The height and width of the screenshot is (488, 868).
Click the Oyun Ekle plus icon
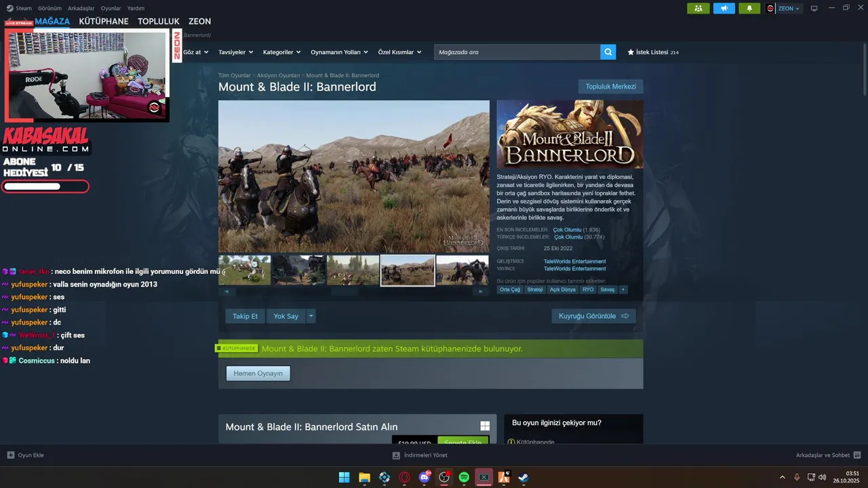[10, 455]
